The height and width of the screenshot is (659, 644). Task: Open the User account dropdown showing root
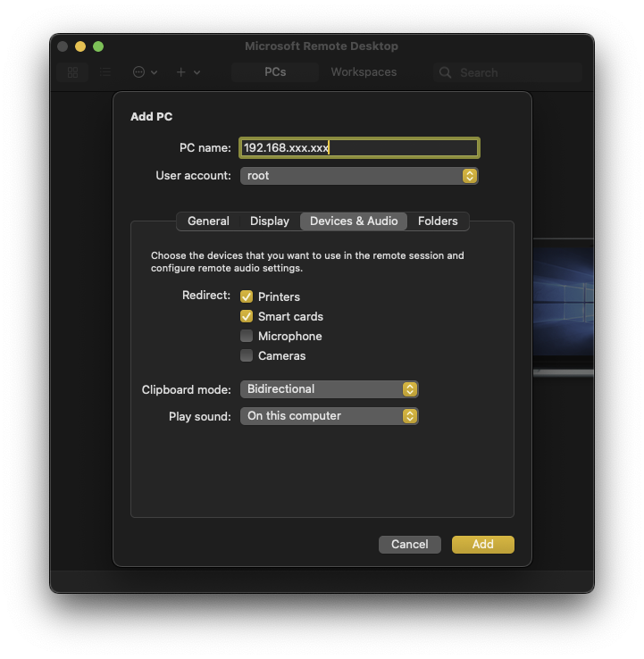pyautogui.click(x=359, y=176)
